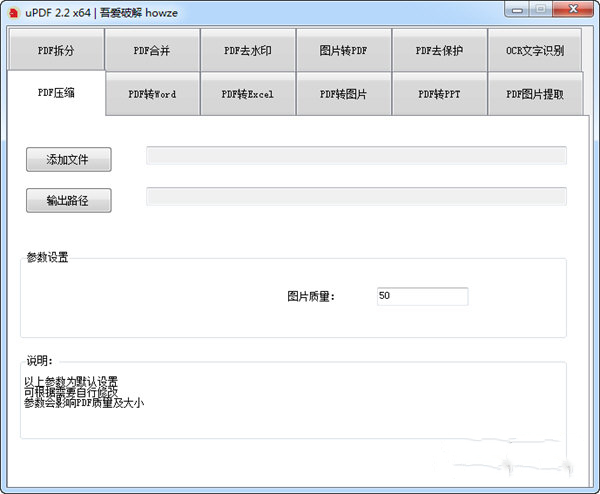
Task: Select the PDF压缩 tab
Action: point(56,93)
